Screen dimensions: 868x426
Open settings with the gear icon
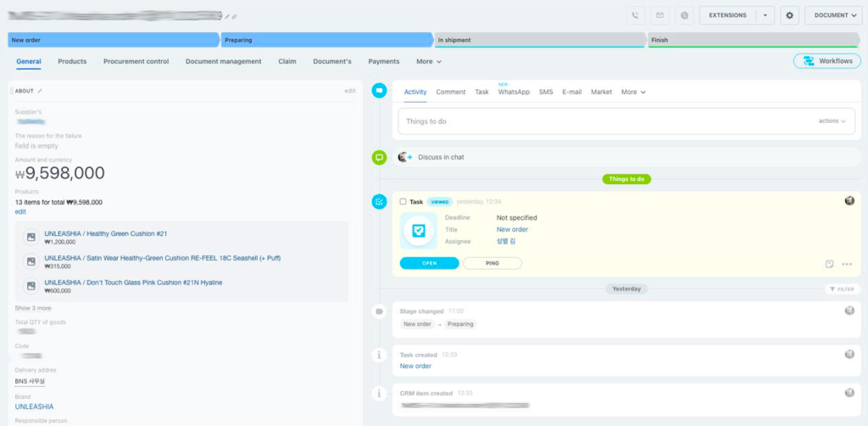coord(790,15)
